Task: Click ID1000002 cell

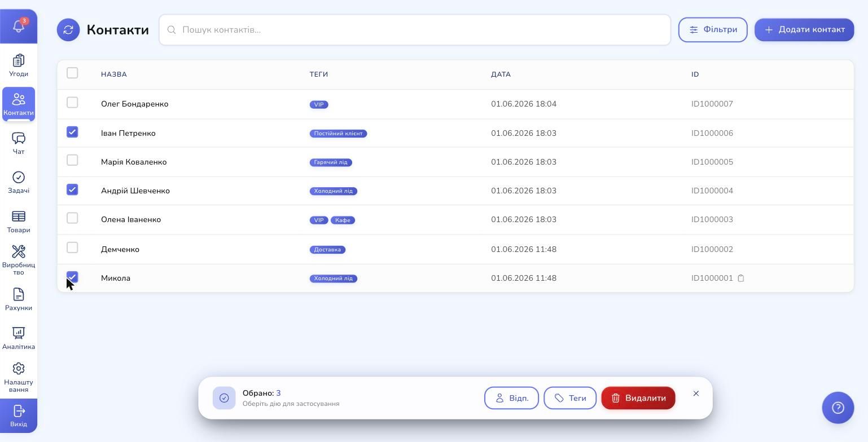Action: pyautogui.click(x=712, y=249)
